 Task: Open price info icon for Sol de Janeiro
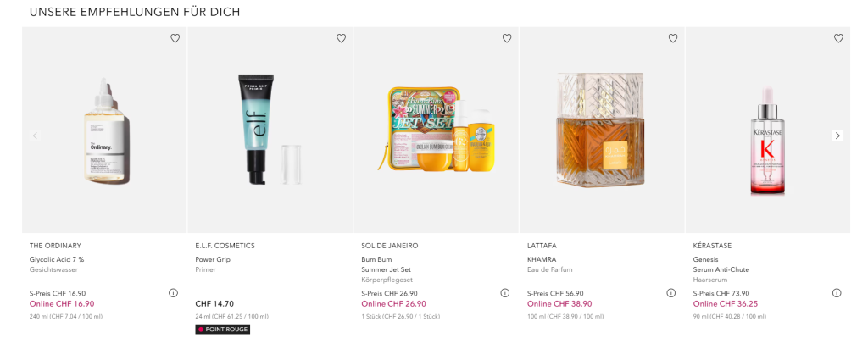pyautogui.click(x=505, y=292)
